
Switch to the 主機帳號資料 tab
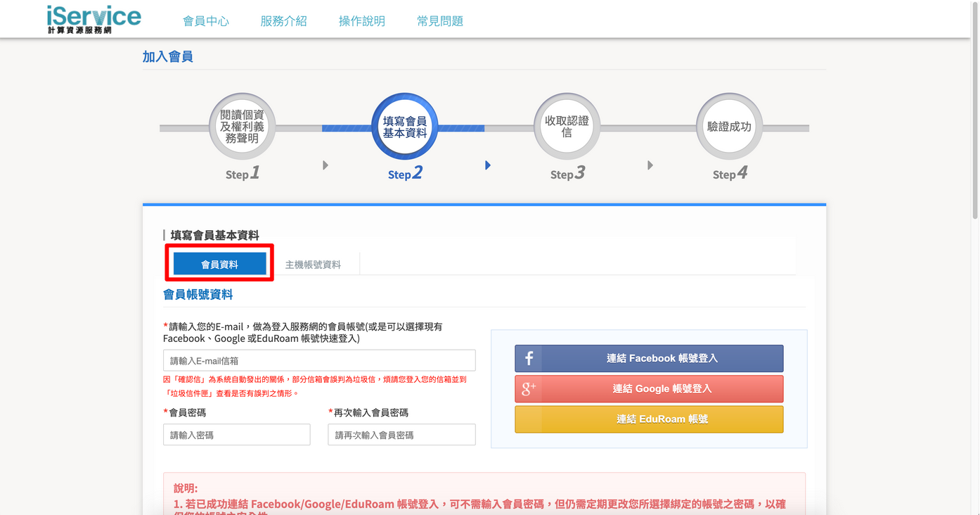[x=313, y=263]
